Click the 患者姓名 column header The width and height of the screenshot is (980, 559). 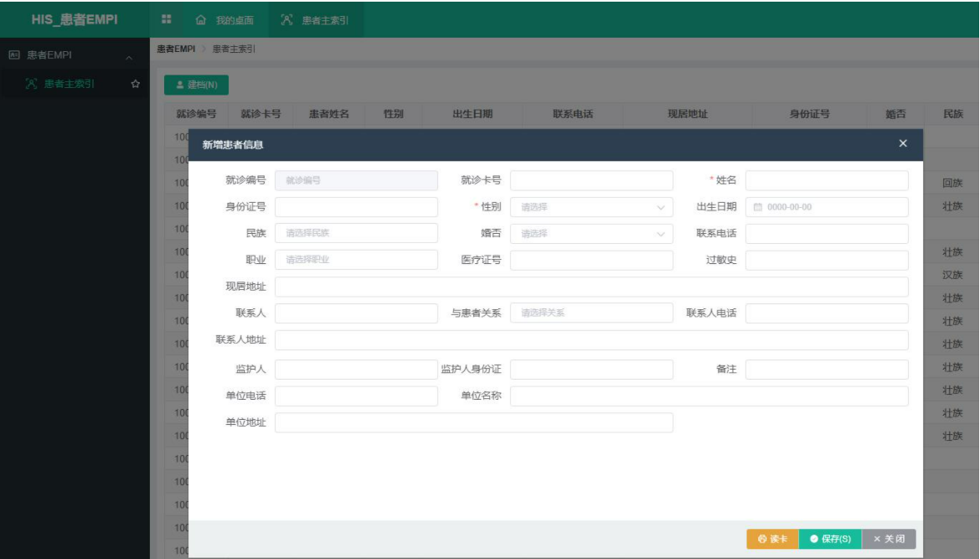click(328, 114)
